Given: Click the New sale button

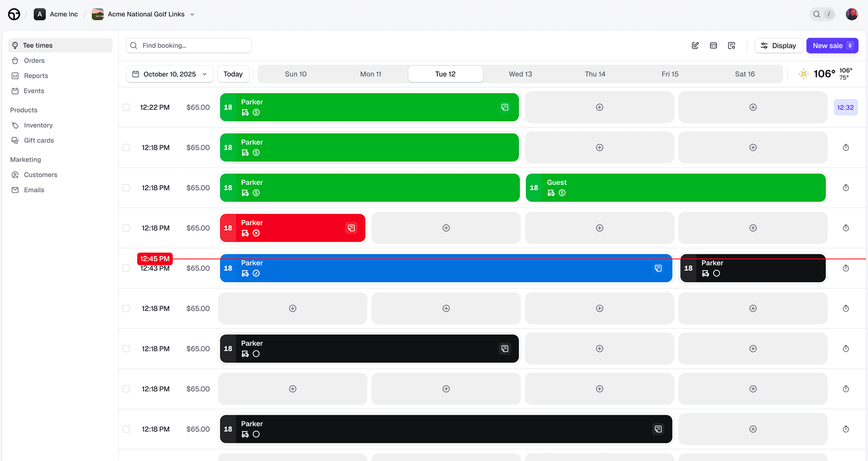Looking at the screenshot, I should pyautogui.click(x=832, y=46).
